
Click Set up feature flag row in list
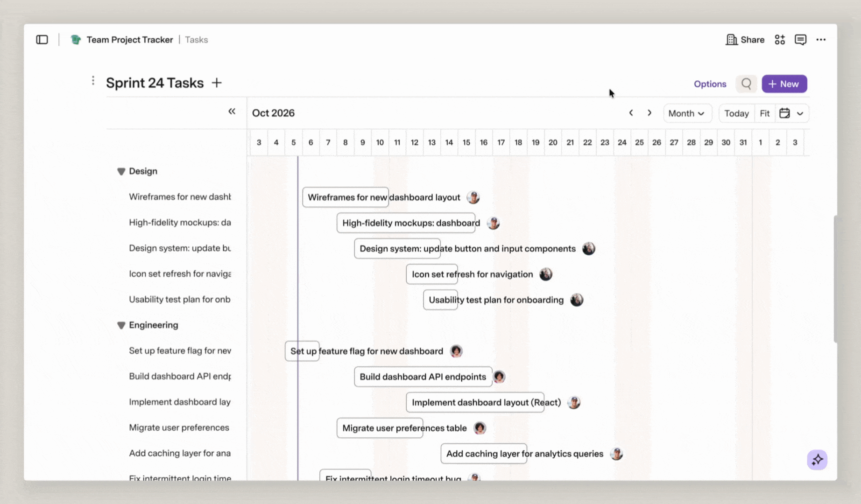coord(180,351)
